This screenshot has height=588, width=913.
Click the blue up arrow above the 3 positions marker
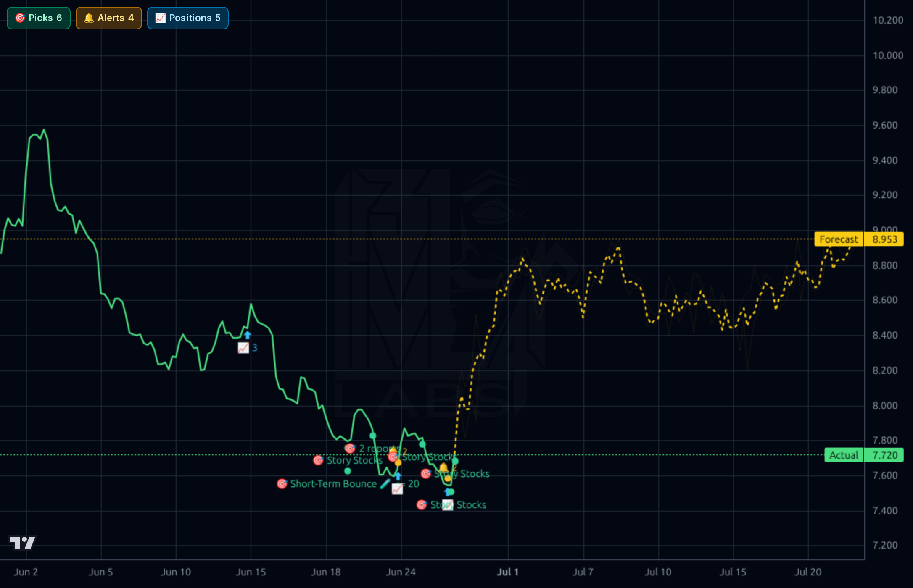click(248, 335)
